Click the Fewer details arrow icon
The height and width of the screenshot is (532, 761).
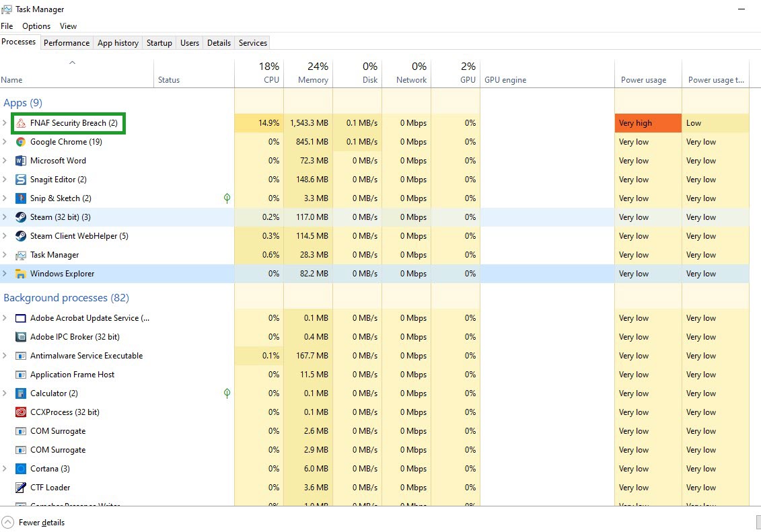pos(8,523)
